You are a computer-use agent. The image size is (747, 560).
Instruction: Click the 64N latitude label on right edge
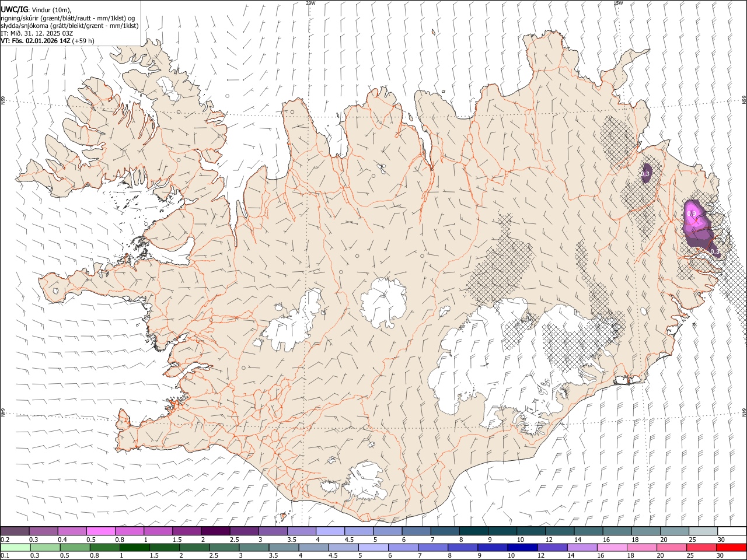[x=744, y=412]
